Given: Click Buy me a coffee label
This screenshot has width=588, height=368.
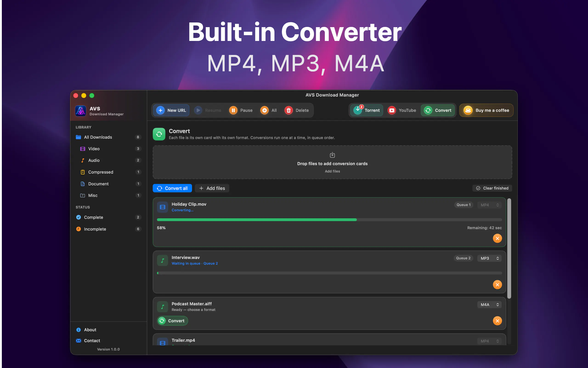Looking at the screenshot, I should (x=492, y=110).
